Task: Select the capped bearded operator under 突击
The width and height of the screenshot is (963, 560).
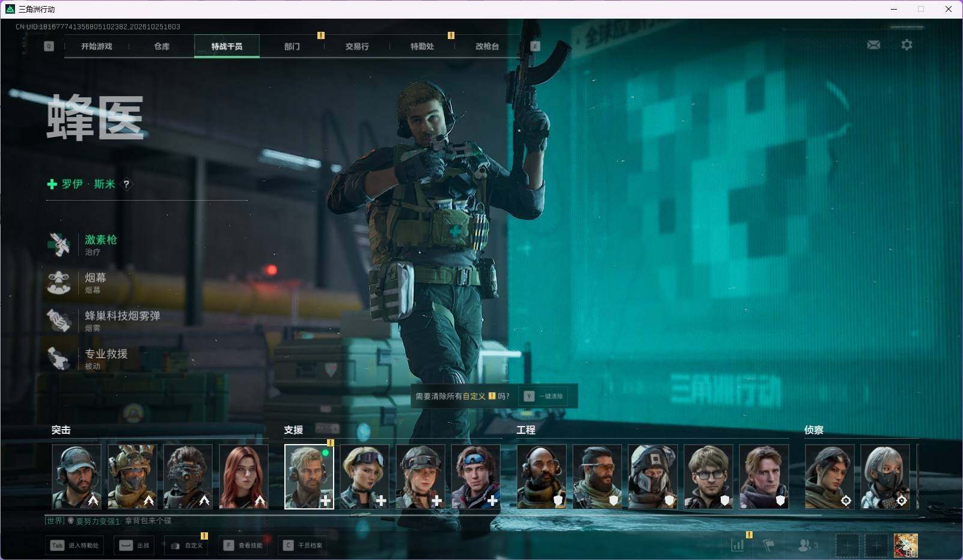Action: (x=76, y=476)
